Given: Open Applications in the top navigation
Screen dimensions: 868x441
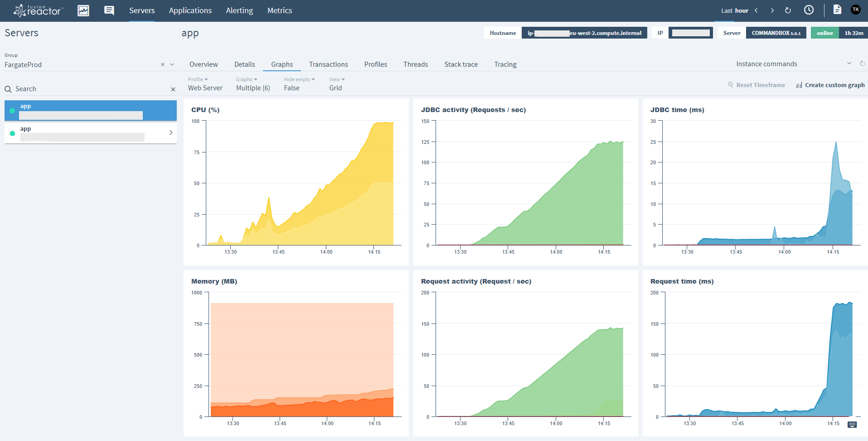Looking at the screenshot, I should click(190, 10).
